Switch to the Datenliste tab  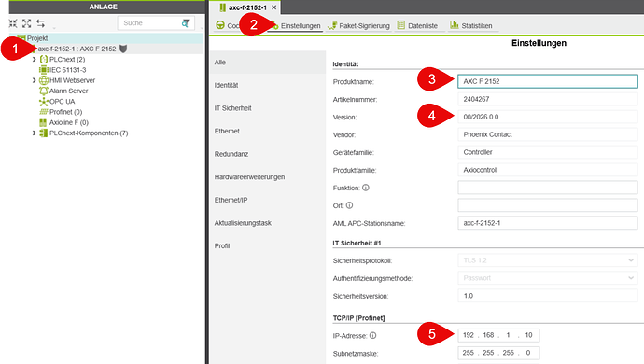click(x=417, y=25)
